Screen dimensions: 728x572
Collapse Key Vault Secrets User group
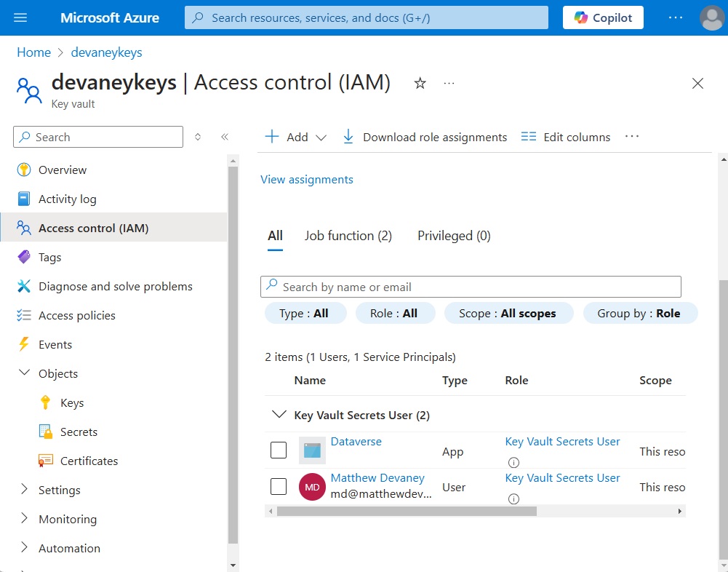pos(279,414)
